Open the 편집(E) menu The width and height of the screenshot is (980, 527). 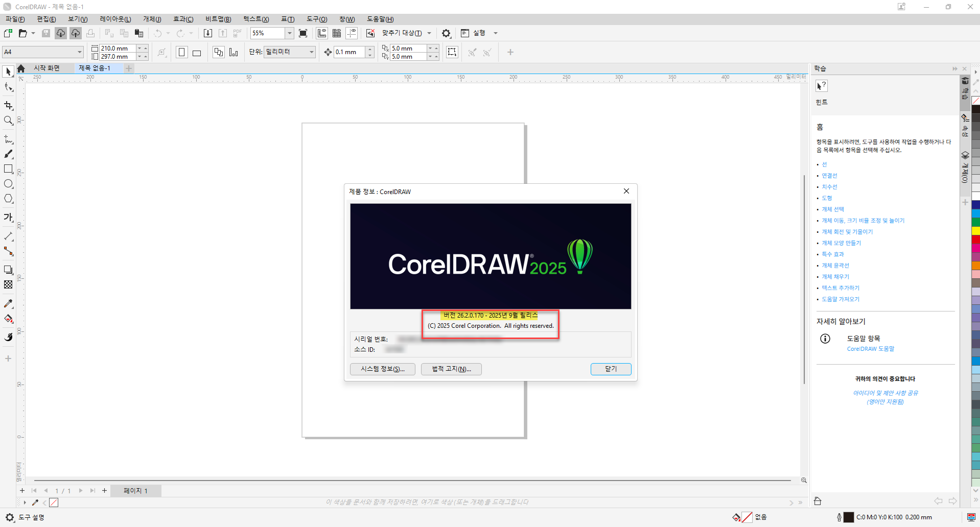click(46, 19)
